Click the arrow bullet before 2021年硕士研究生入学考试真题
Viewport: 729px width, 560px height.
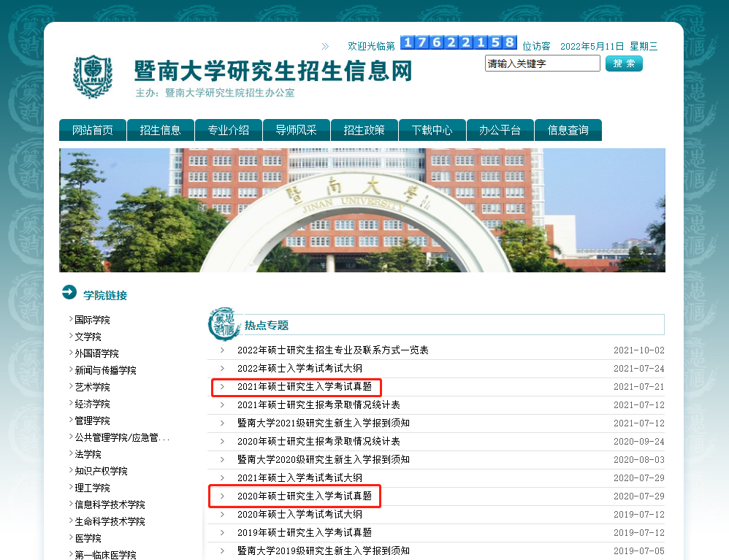pyautogui.click(x=222, y=387)
